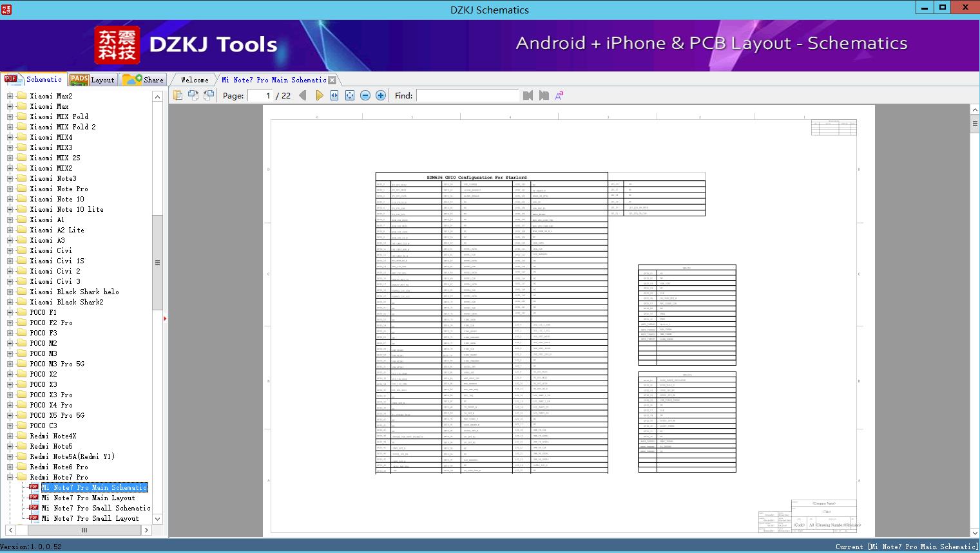Click the document view's scroll down arrow
Viewport: 980px width, 553px height.
975,532
